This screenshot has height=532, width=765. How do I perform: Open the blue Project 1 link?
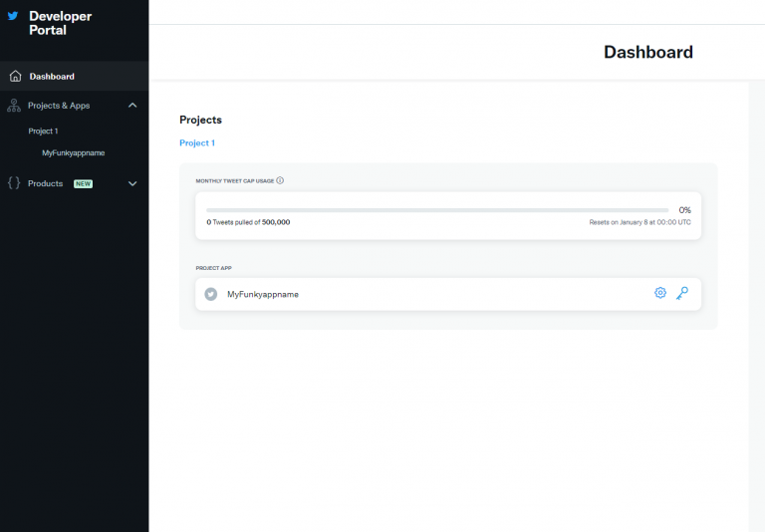[x=196, y=143]
